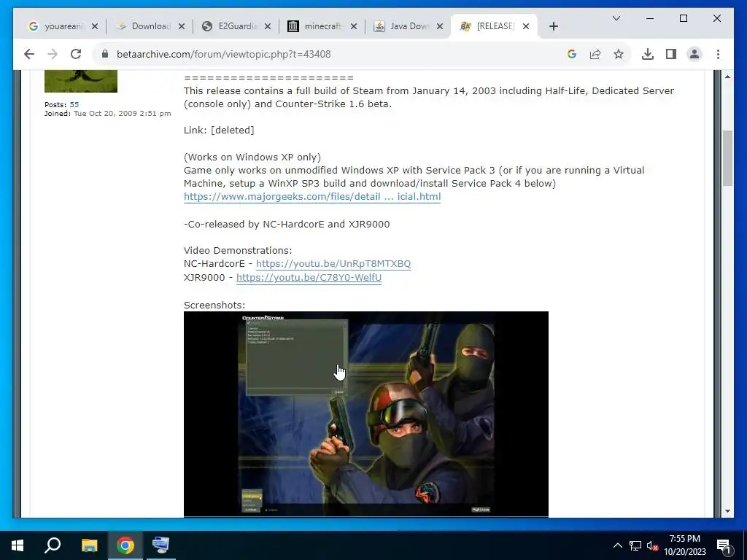Switch to the E2Guardian tab

[231, 26]
